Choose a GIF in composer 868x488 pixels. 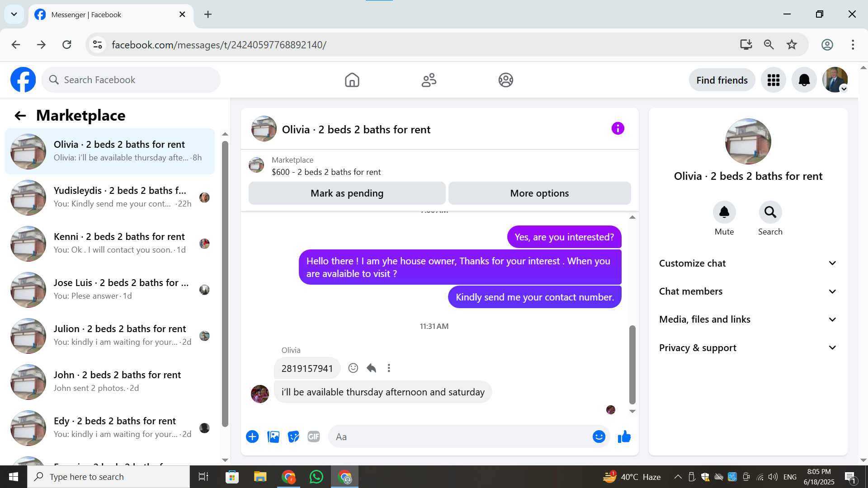tap(314, 437)
